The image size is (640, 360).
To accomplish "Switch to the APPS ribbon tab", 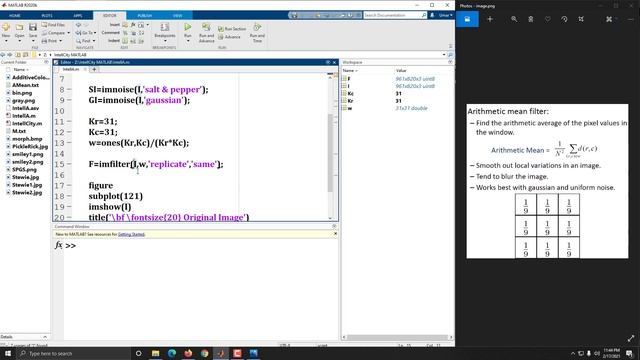I will pos(78,16).
